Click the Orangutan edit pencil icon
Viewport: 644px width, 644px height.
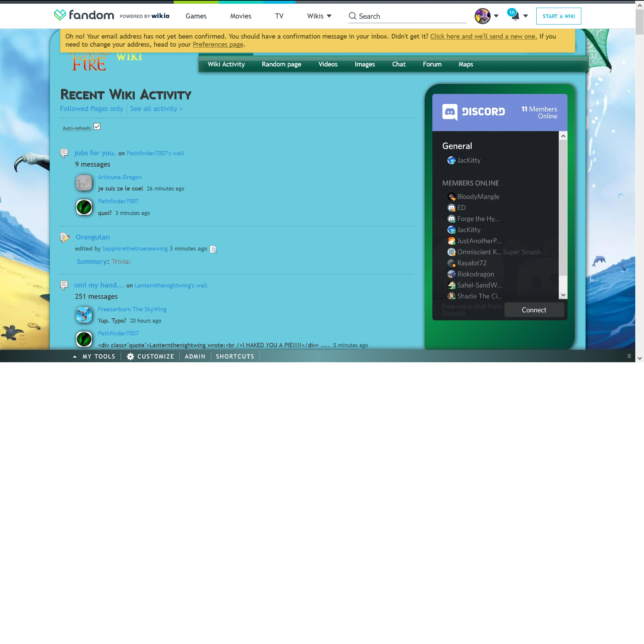(65, 237)
